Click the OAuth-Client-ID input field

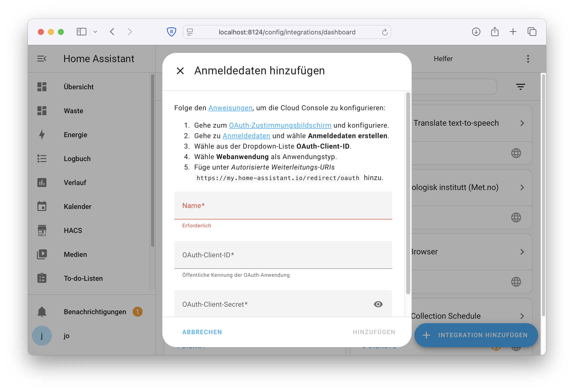point(283,255)
